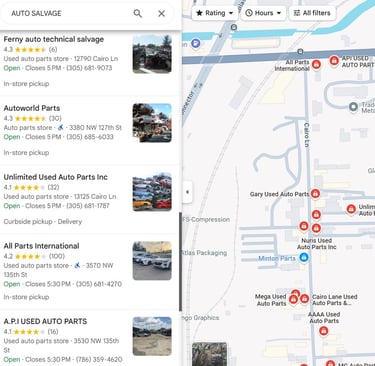
Task: Click Autoworld Parts wheelchair accessibility icon
Action: 60,127
